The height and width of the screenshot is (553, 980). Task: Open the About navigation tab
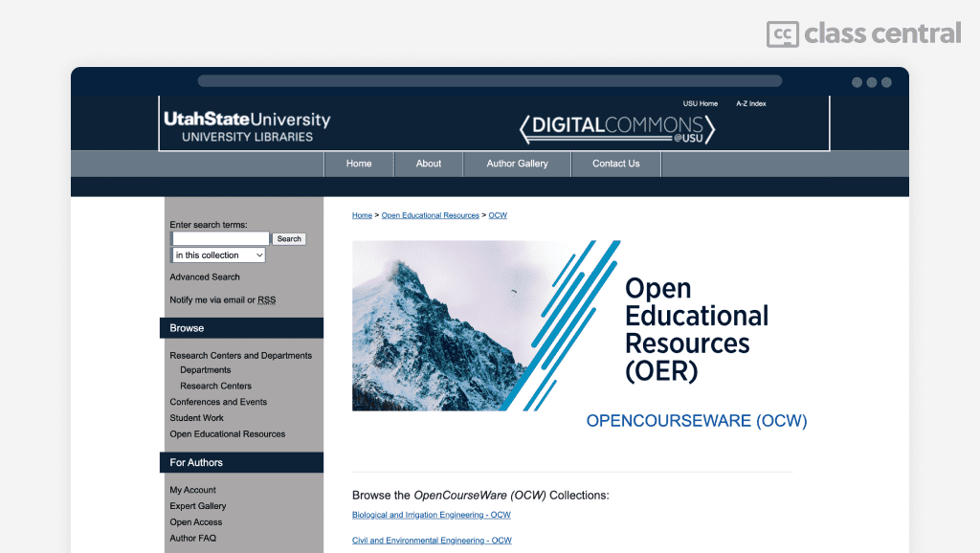pyautogui.click(x=429, y=164)
